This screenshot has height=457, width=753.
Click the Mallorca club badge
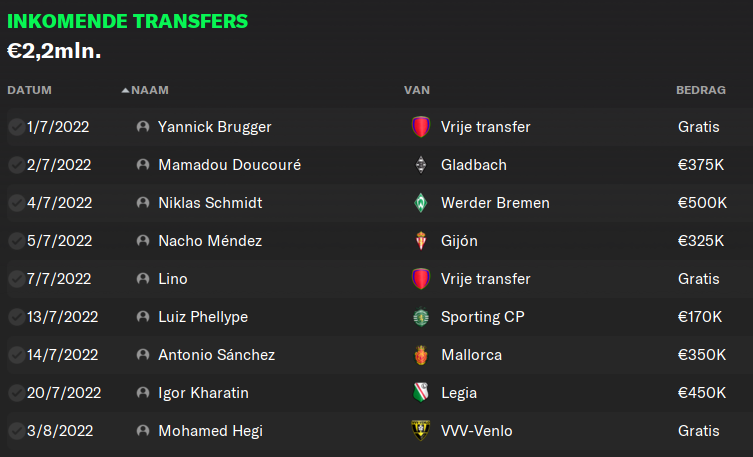(421, 355)
